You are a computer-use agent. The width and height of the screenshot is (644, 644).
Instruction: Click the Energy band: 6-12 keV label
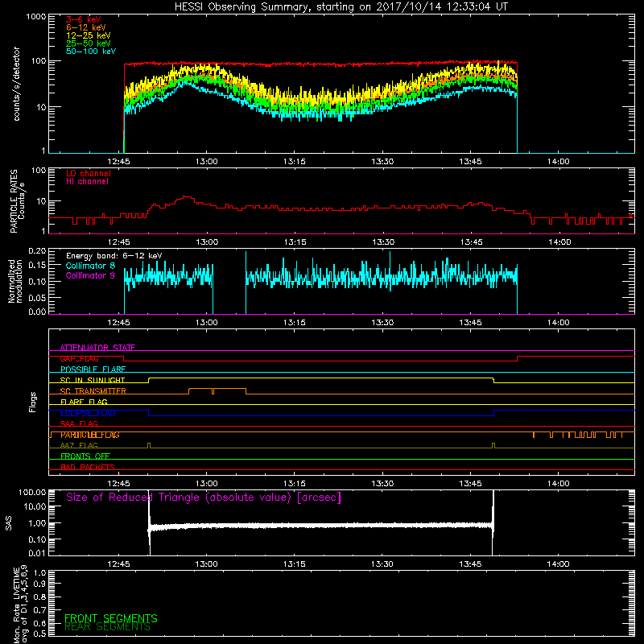point(114,256)
